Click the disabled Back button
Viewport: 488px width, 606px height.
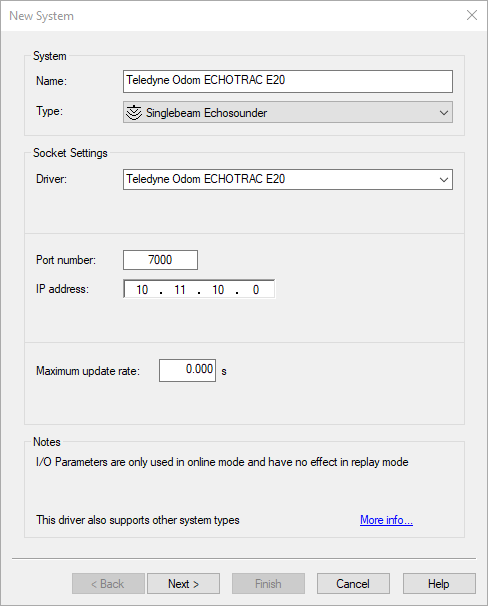tap(108, 584)
